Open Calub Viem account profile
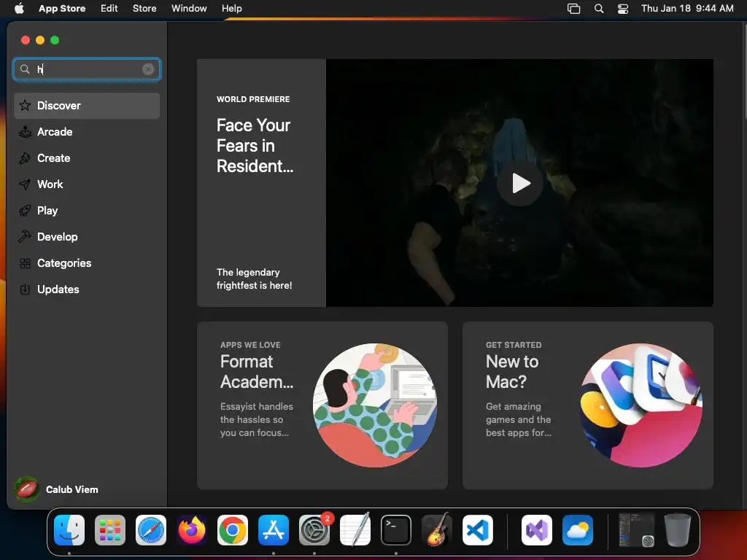747x560 pixels. pyautogui.click(x=56, y=489)
